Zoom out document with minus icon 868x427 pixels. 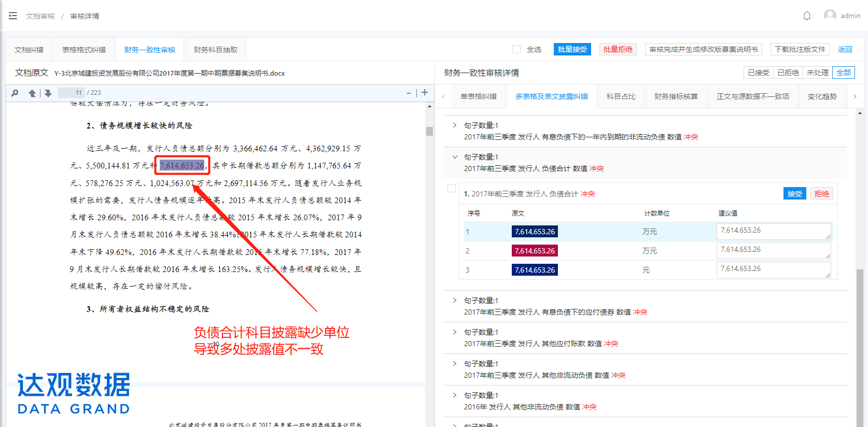tap(409, 93)
